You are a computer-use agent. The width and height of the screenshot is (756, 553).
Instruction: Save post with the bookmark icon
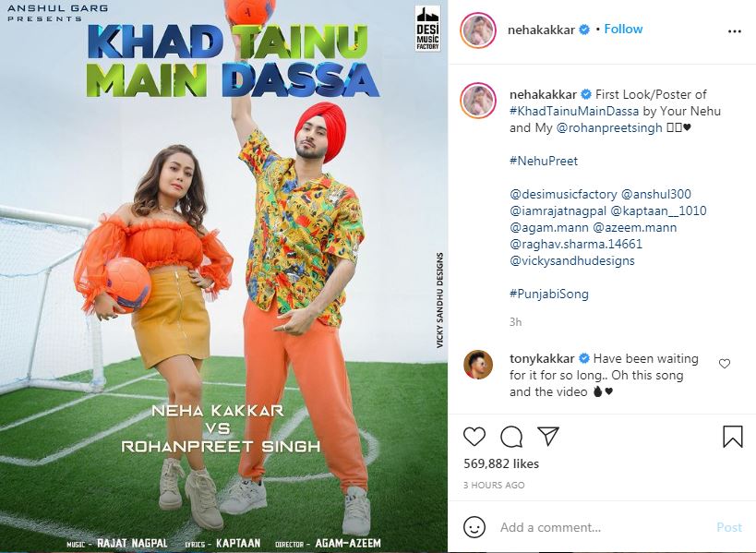pos(732,437)
